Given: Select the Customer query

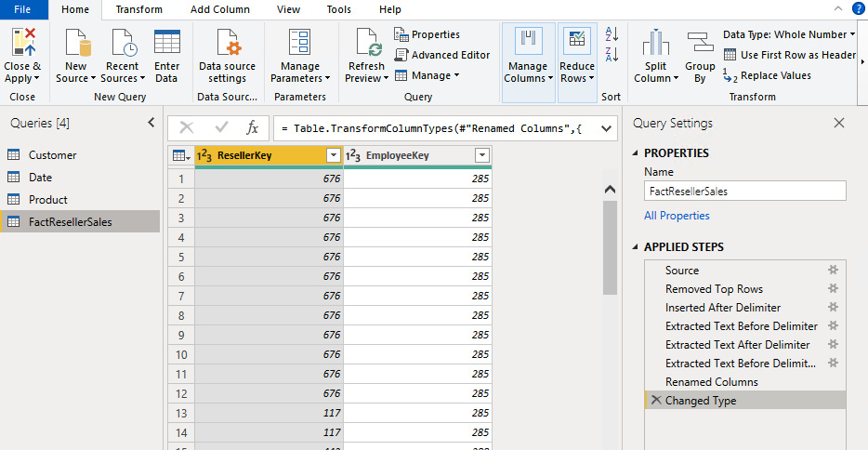Looking at the screenshot, I should point(81,155).
